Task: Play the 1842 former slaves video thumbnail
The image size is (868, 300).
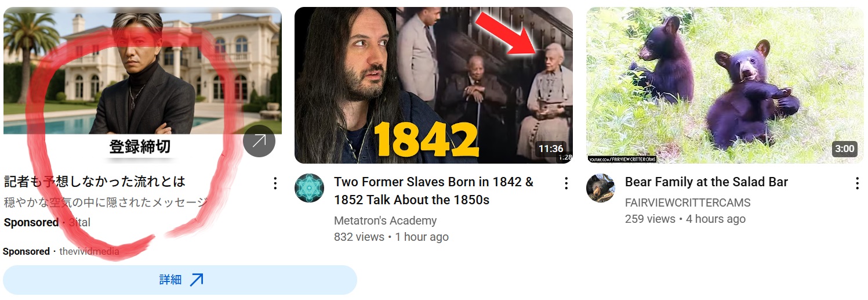Action: [434, 85]
